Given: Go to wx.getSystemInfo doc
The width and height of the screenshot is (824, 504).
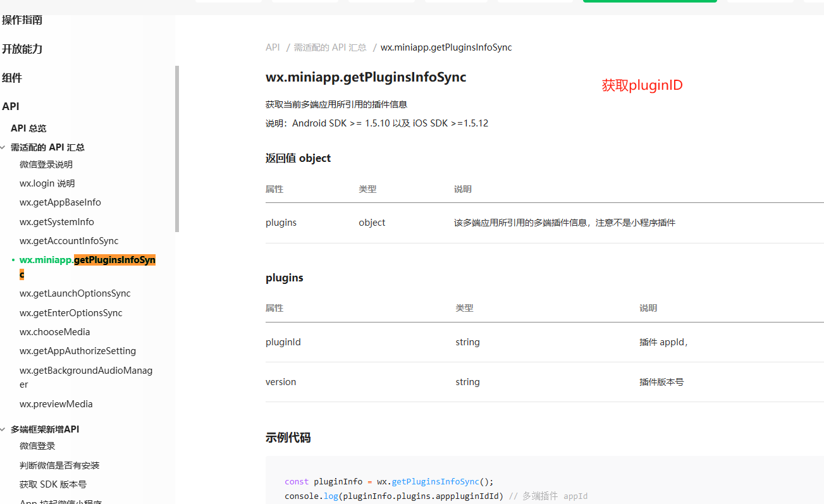Looking at the screenshot, I should coord(57,222).
